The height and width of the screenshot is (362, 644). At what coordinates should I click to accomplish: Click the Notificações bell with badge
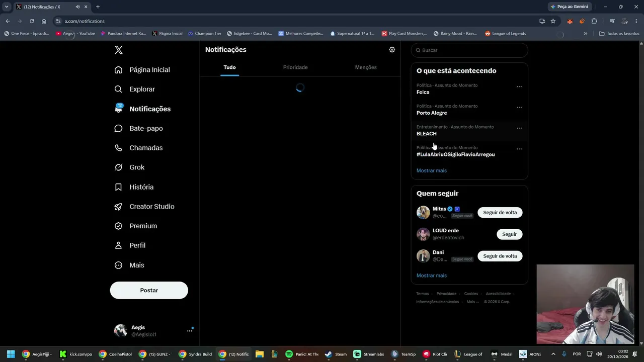pyautogui.click(x=118, y=109)
